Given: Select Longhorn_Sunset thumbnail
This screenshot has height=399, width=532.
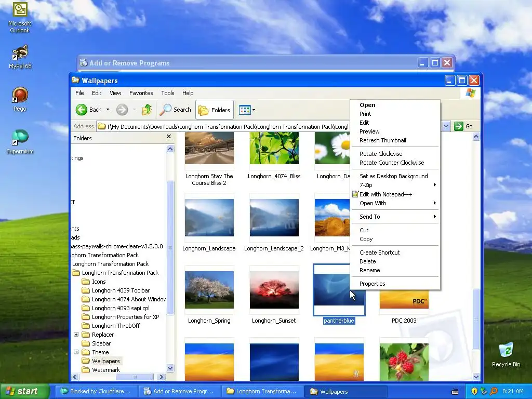Looking at the screenshot, I should point(274,290).
